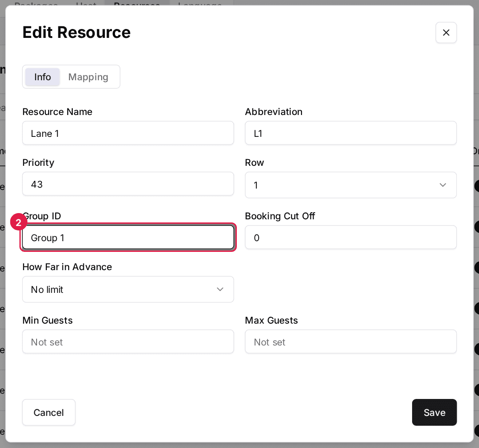Edit the Abbreviation field
The width and height of the screenshot is (479, 448).
coord(351,133)
